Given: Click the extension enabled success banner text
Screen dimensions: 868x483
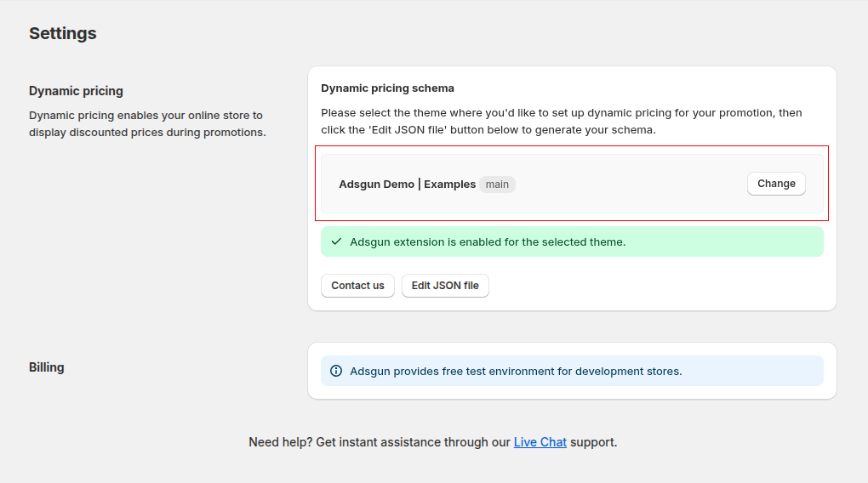Looking at the screenshot, I should (x=488, y=242).
